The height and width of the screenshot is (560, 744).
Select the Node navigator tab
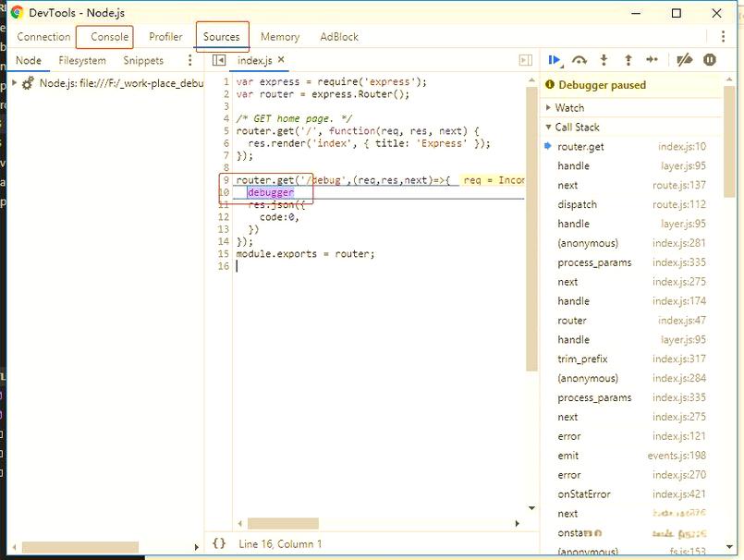click(29, 60)
